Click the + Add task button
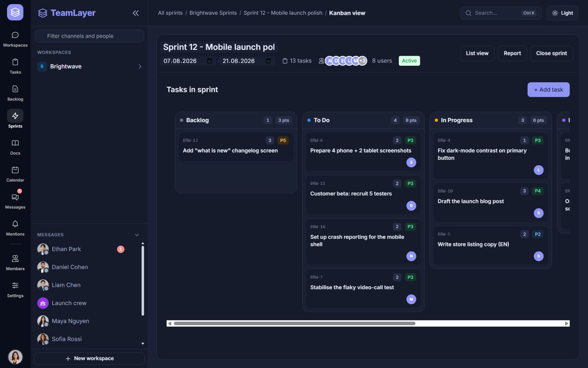Image resolution: width=588 pixels, height=368 pixels. click(548, 90)
